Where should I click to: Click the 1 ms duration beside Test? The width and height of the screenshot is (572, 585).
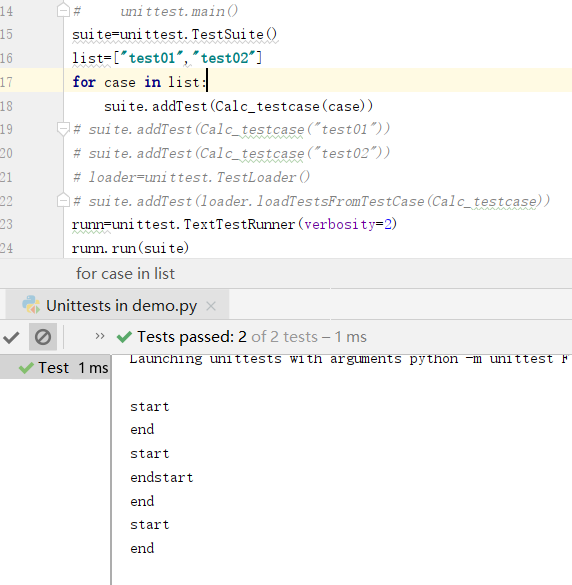point(93,368)
